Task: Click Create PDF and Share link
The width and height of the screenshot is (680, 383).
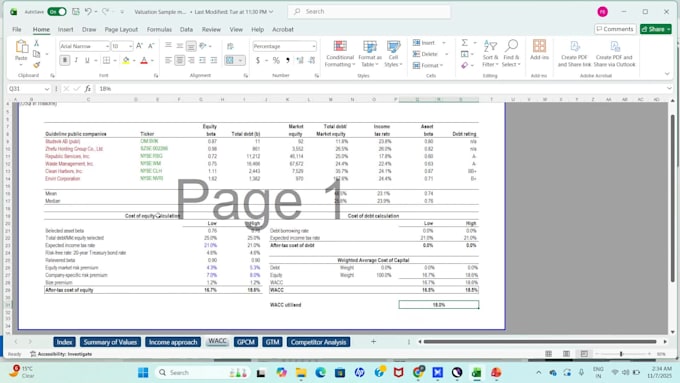Action: [x=574, y=53]
